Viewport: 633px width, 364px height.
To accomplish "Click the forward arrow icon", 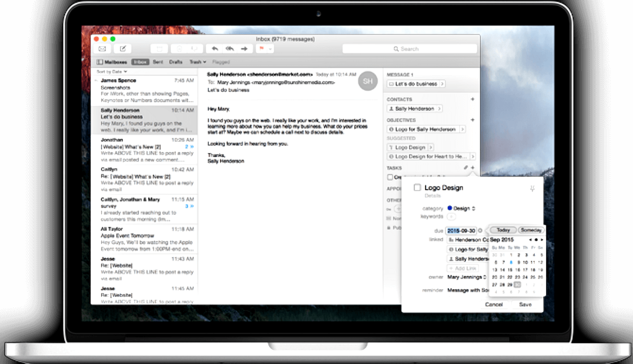I will 245,49.
